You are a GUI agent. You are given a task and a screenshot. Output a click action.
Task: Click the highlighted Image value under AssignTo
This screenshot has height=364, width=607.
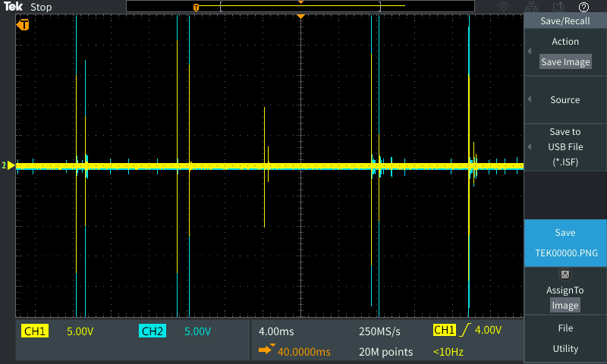tap(565, 305)
